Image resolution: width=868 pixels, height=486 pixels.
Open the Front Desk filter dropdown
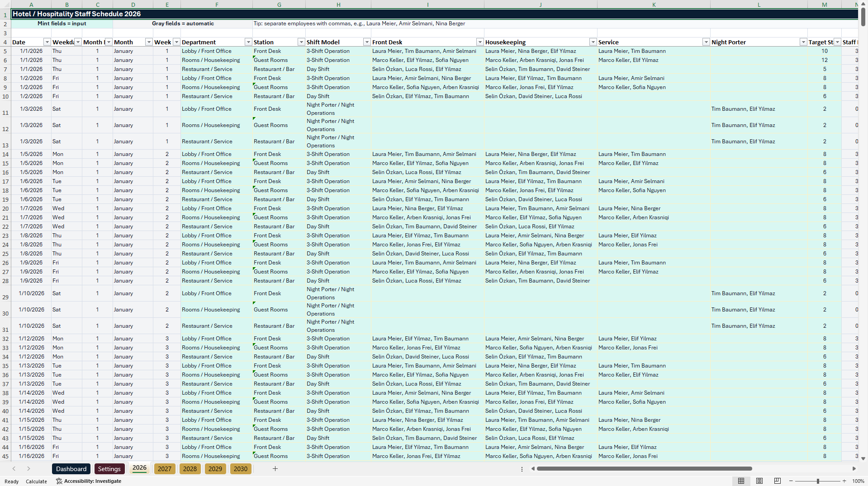point(479,42)
